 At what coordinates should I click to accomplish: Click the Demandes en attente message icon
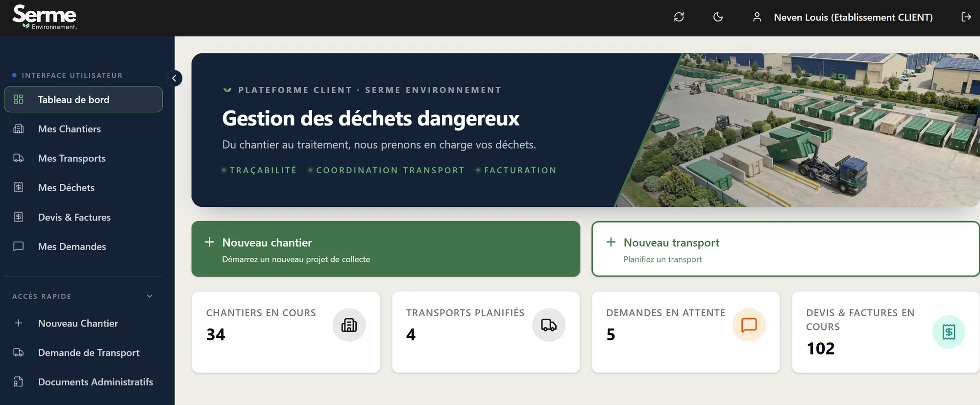pyautogui.click(x=749, y=325)
